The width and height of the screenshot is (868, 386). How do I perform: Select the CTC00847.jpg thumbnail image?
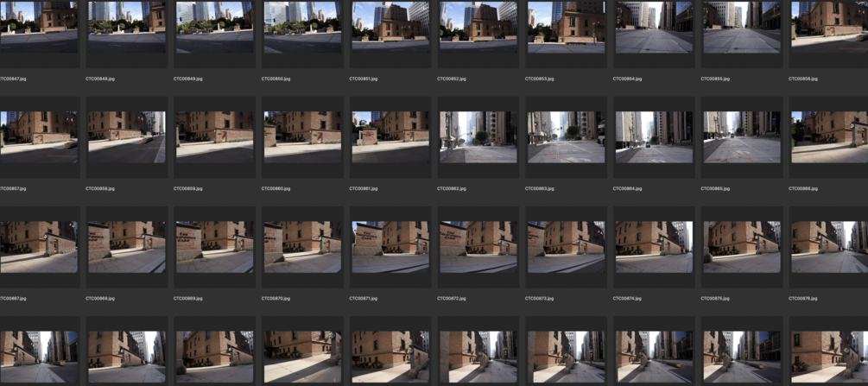click(x=39, y=27)
